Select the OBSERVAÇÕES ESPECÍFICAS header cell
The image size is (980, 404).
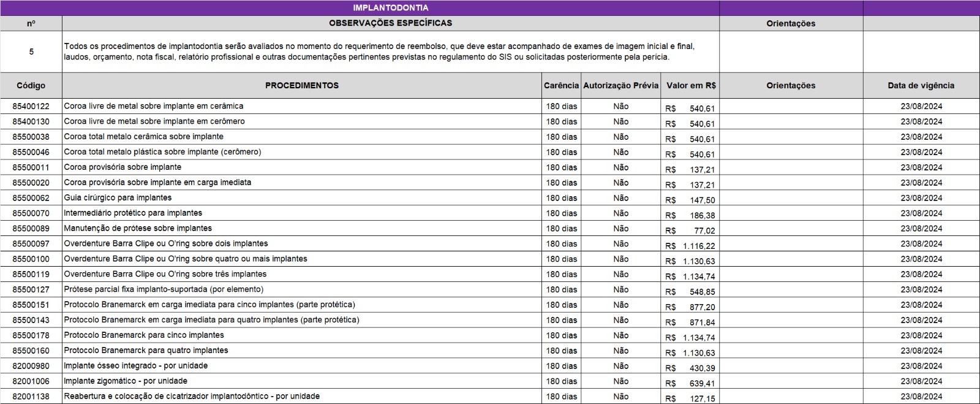point(390,23)
